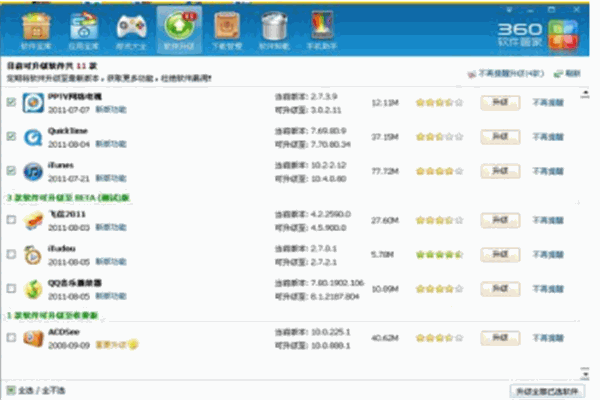
Task: Click the 飞信2011 application icon
Action: 33,220
